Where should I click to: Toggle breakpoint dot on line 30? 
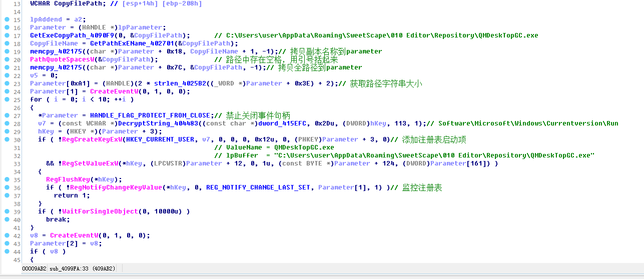[7, 139]
